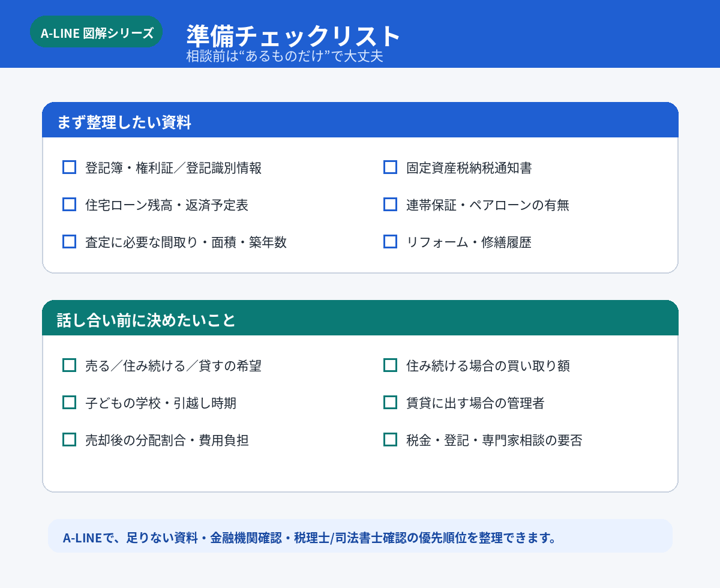Check the 住み続ける場合の買い取り額 checkbox
720x588 pixels.
391,365
